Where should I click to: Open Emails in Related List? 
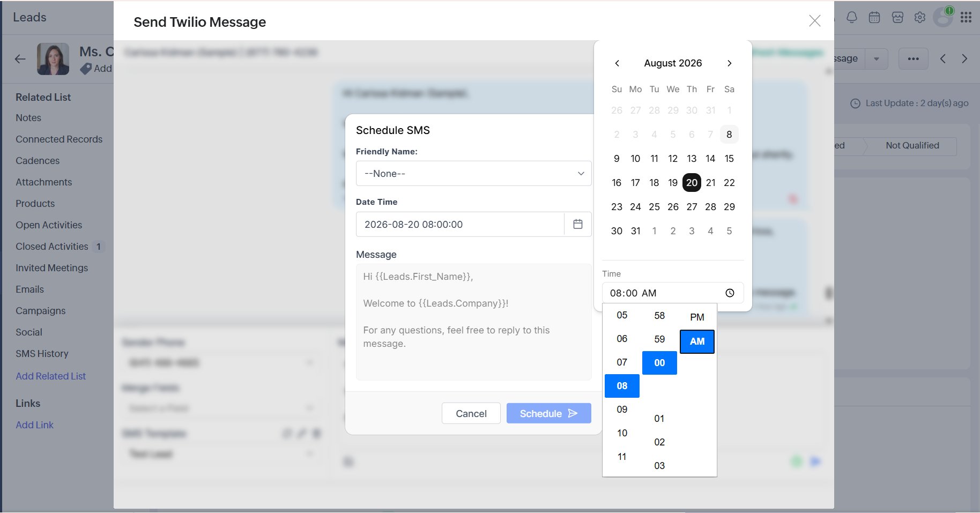(30, 289)
